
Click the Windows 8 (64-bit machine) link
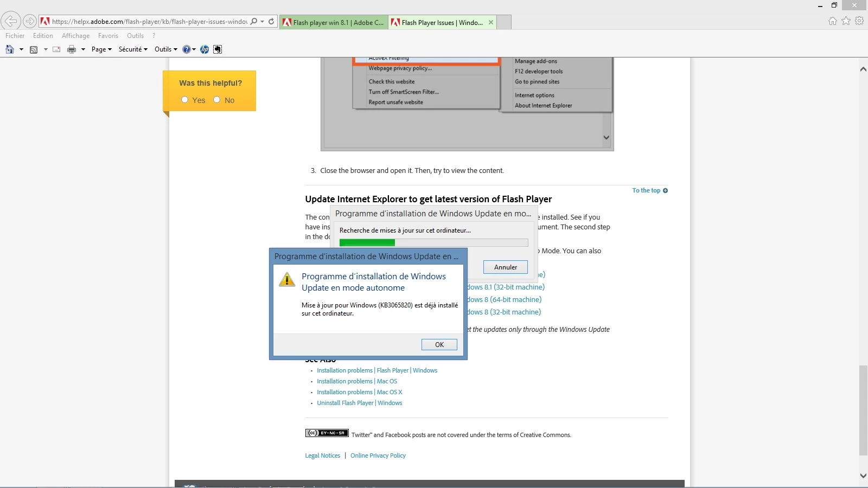[x=505, y=299]
